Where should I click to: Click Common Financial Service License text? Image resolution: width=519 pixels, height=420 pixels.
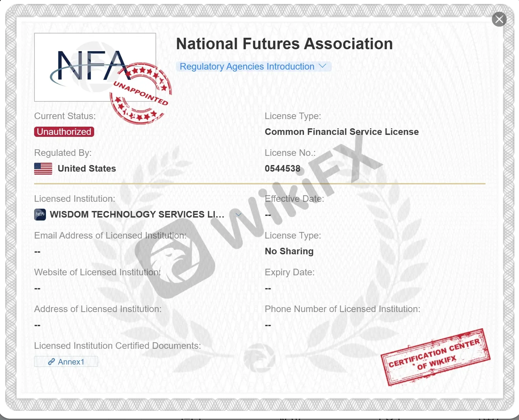coord(342,132)
